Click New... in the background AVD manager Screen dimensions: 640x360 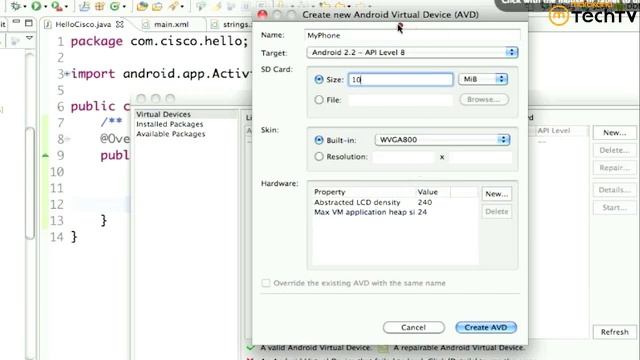point(614,133)
